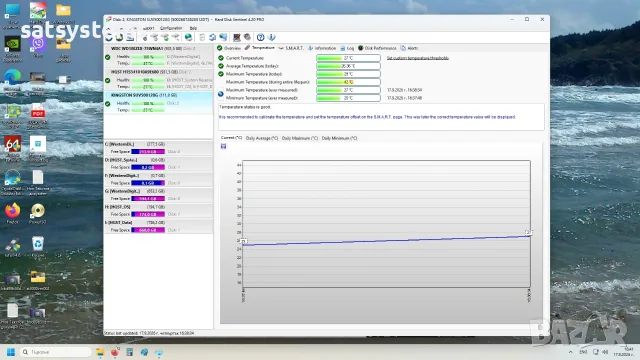640x360 pixels.
Task: Open the Windows Start menu
Action: point(11,352)
